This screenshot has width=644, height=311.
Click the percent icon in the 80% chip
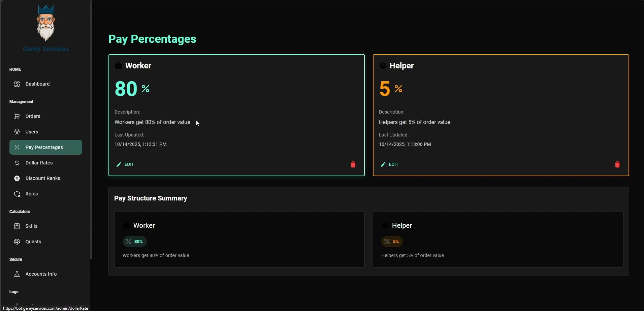point(128,242)
